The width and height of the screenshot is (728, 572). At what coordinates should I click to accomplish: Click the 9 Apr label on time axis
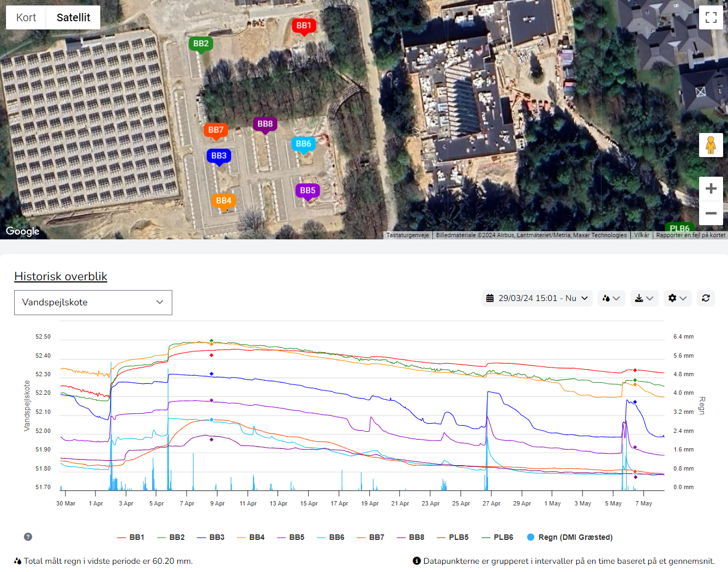(x=218, y=504)
